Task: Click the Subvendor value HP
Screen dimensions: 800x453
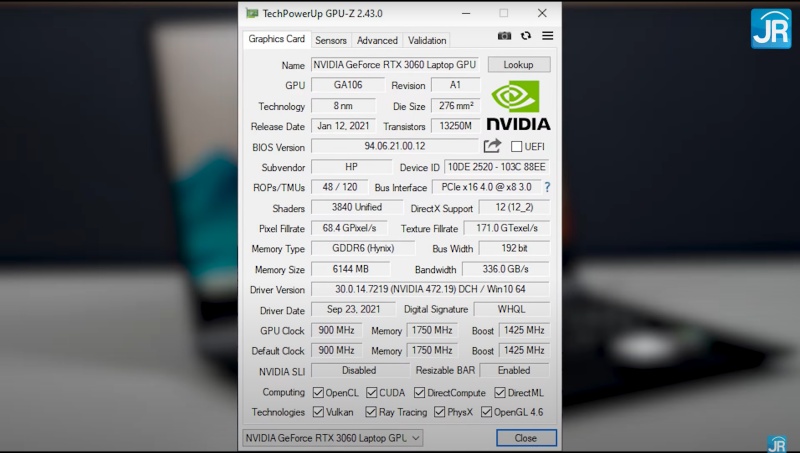Action: [x=352, y=167]
